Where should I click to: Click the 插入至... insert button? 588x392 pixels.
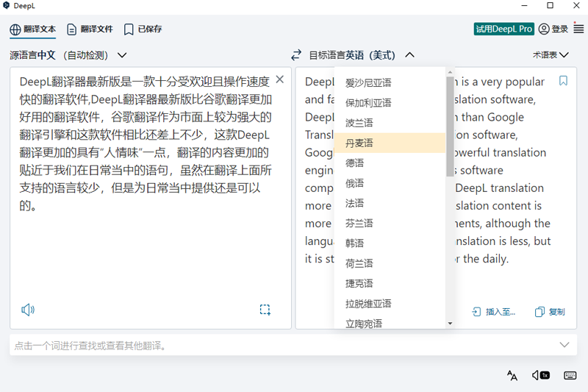pyautogui.click(x=493, y=312)
